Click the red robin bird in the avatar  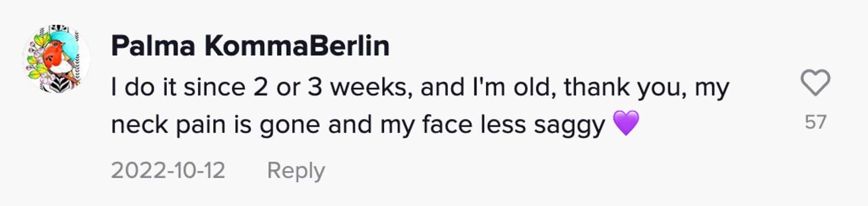[x=56, y=56]
